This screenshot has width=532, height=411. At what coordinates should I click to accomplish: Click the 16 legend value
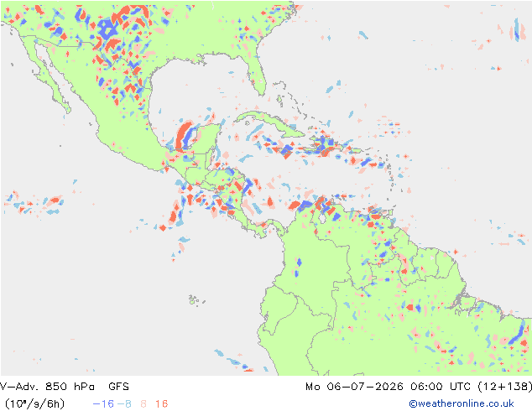161,404
